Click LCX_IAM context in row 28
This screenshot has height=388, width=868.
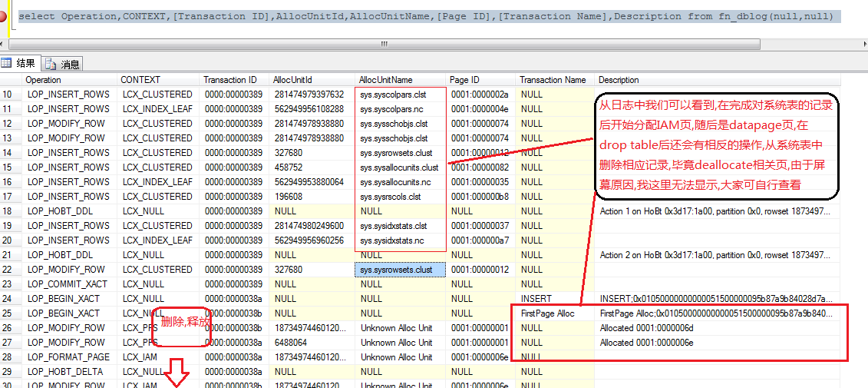pos(140,357)
